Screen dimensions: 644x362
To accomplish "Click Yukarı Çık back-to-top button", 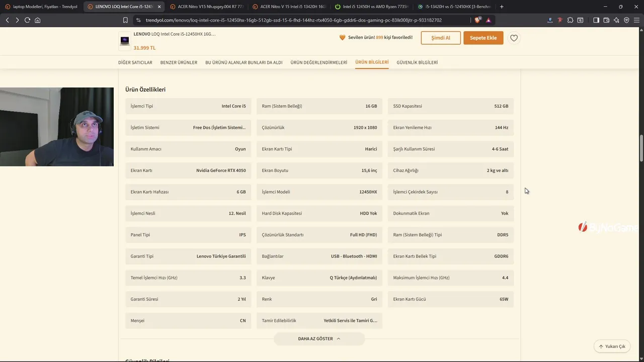I will [x=612, y=346].
